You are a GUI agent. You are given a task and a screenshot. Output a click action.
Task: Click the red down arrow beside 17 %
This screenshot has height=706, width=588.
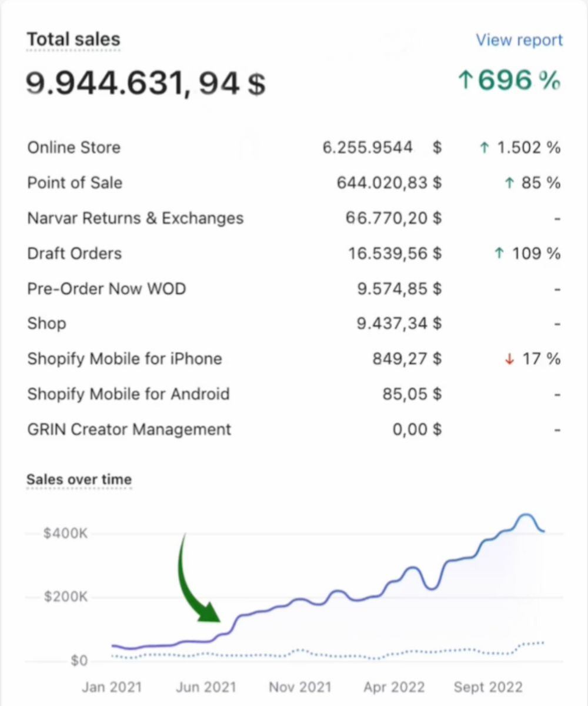509,359
